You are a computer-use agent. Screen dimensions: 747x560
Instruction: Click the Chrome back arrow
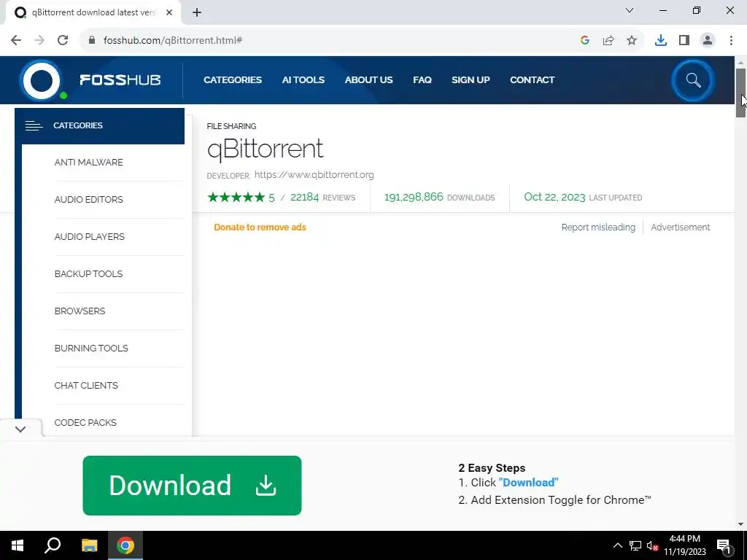coord(16,40)
